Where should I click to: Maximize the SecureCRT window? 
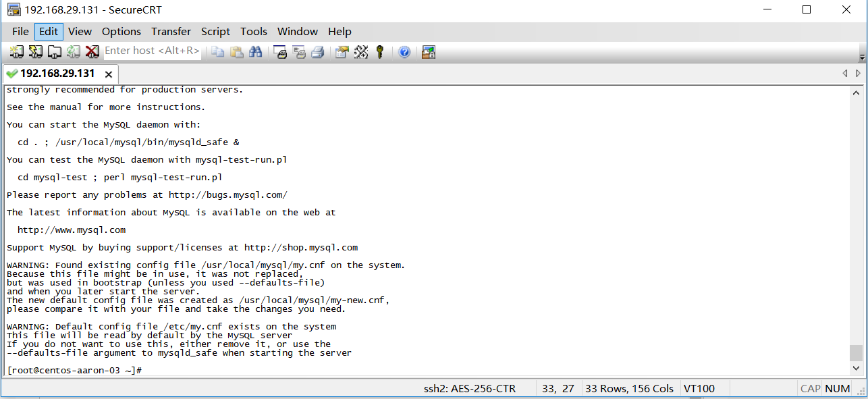point(807,9)
